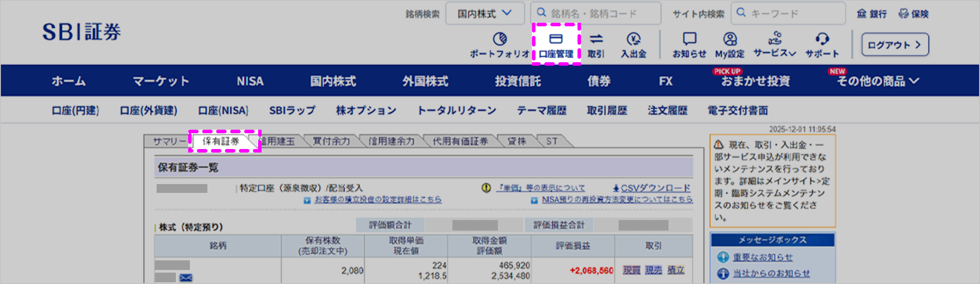Screen dimensions: 980x284
Task: Select 口座(外貨建) submenu item
Action: point(148,110)
